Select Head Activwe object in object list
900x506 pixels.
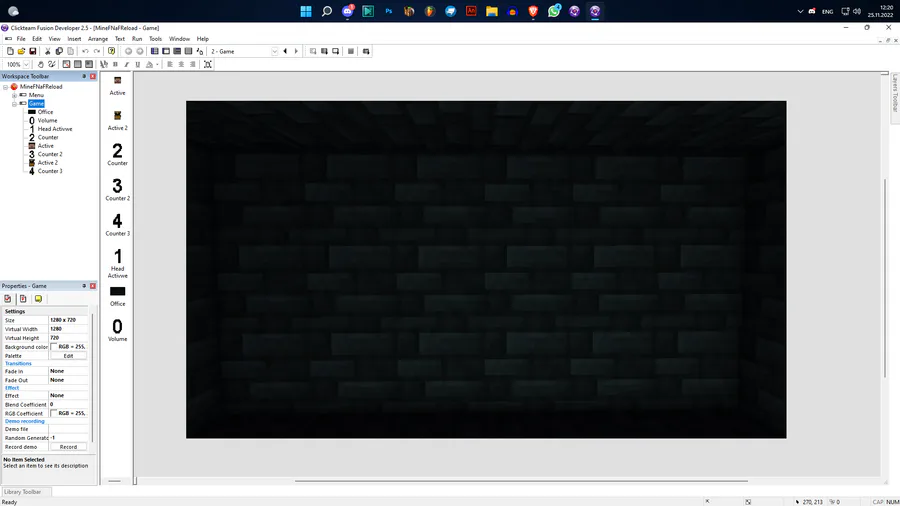coord(117,263)
